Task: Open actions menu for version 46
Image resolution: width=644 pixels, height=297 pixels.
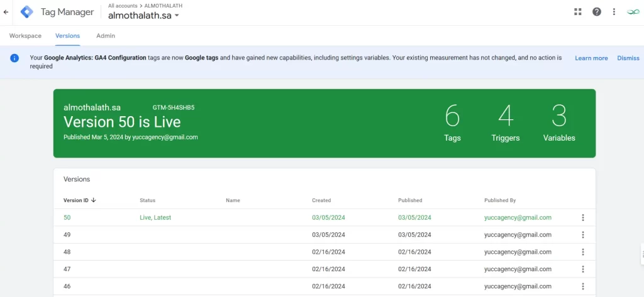Action: [583, 286]
